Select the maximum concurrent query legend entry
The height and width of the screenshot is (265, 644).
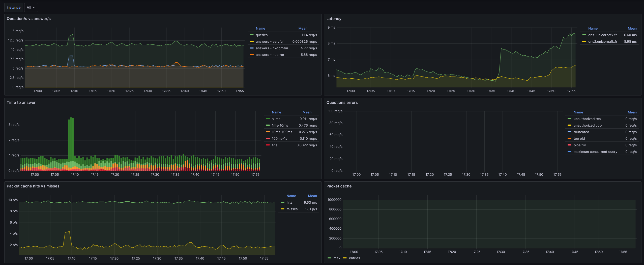pos(595,152)
